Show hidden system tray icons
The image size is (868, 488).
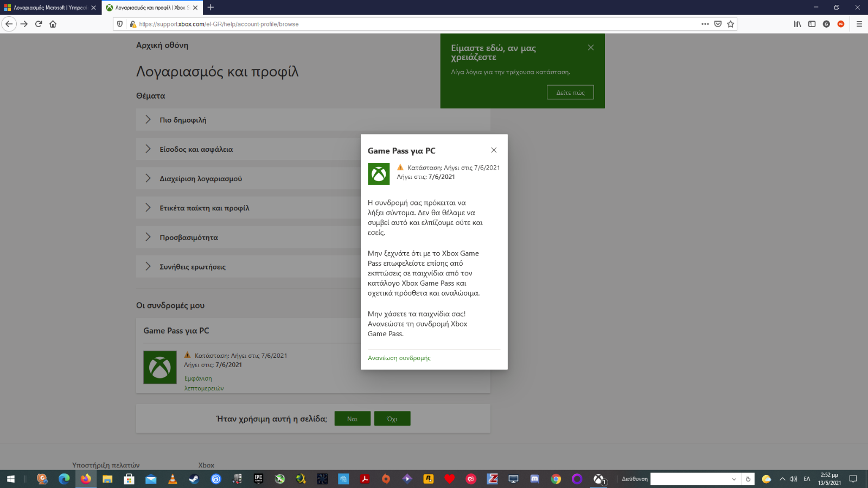(782, 479)
